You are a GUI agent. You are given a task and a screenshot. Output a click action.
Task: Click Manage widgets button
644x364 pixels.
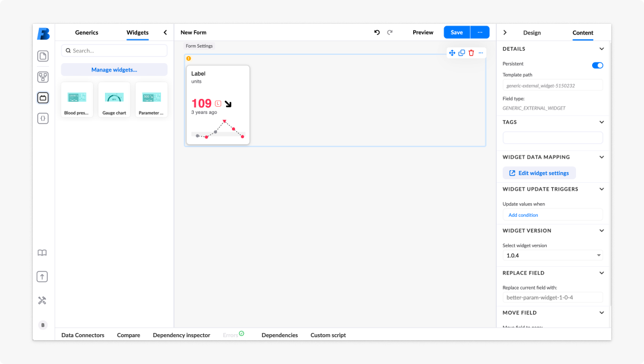tap(114, 70)
